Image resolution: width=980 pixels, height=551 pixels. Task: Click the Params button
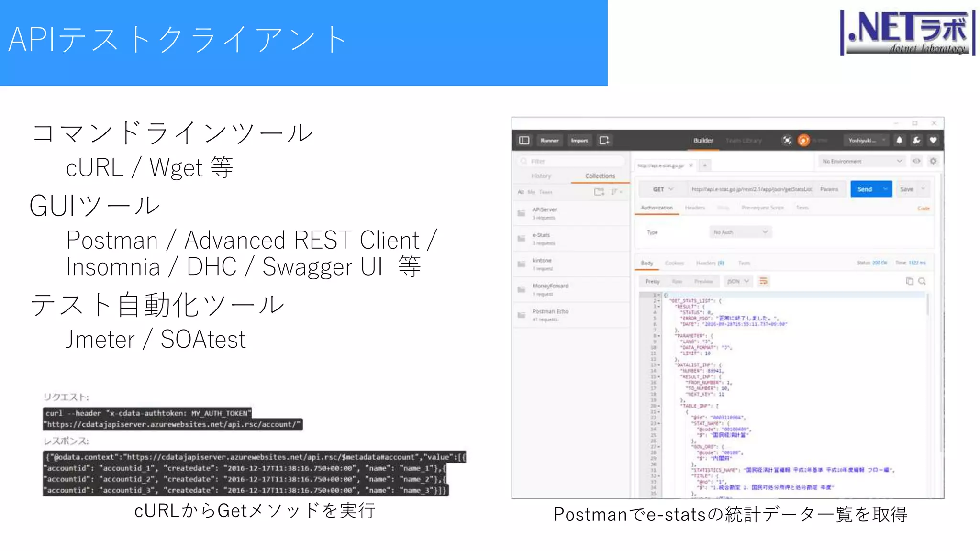coord(829,189)
